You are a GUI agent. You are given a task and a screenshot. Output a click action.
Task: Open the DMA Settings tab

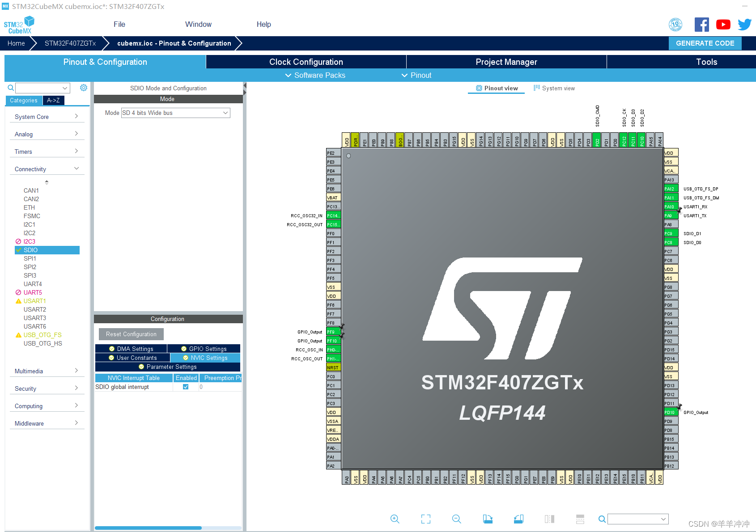tap(131, 349)
